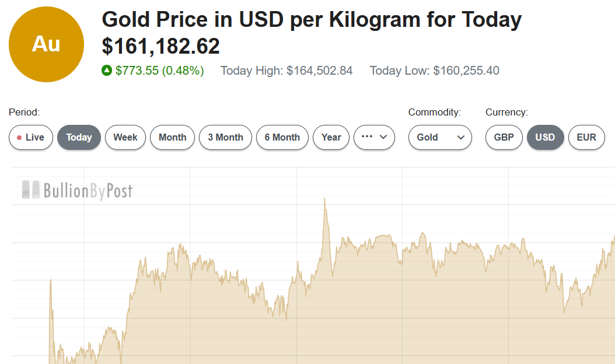Click the 3 Month period button
Viewport: 615px width, 364px height.
pyautogui.click(x=225, y=137)
